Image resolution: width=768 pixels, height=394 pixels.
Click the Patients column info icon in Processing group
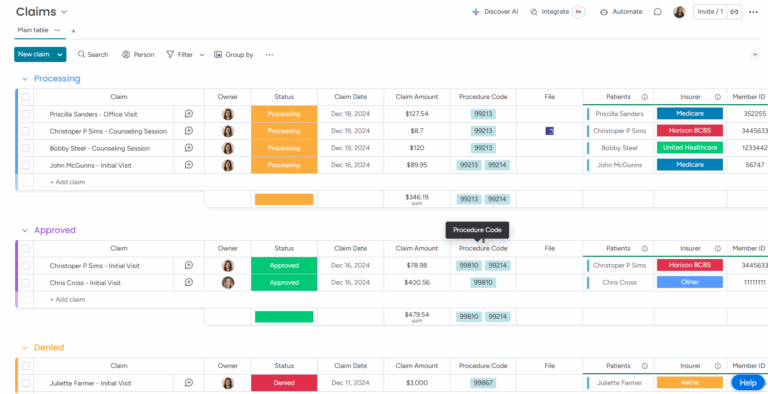tap(645, 97)
